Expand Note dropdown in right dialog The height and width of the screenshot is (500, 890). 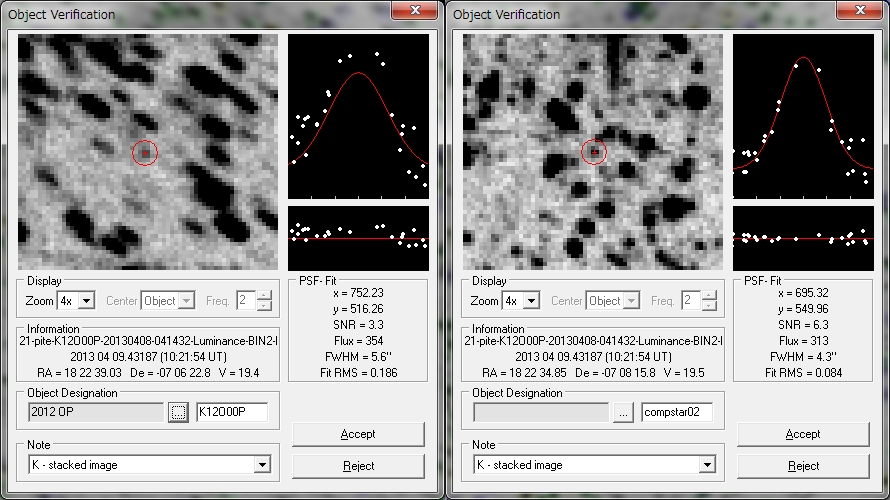pyautogui.click(x=708, y=465)
